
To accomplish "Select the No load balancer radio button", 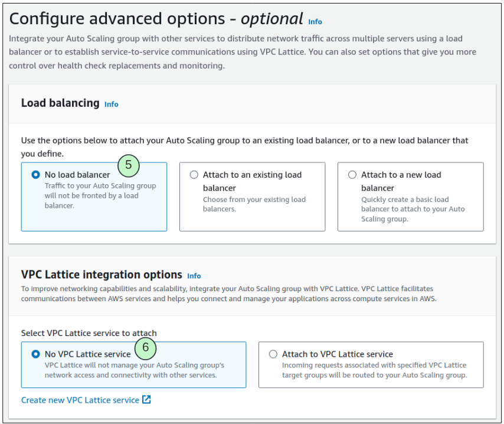I will pyautogui.click(x=36, y=175).
